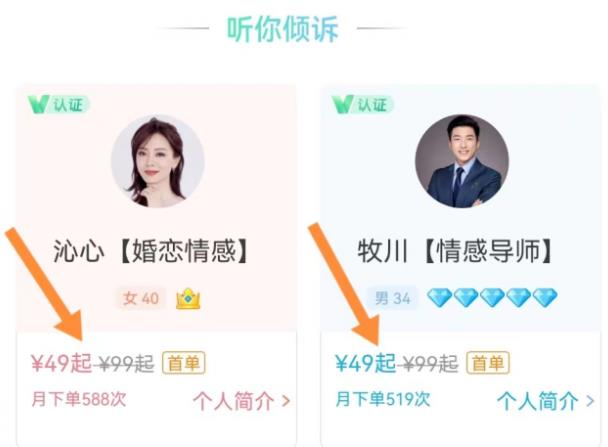This screenshot has width=608, height=447.
Task: Expand the blue 个人简介 chevron arrow
Action: (590, 401)
